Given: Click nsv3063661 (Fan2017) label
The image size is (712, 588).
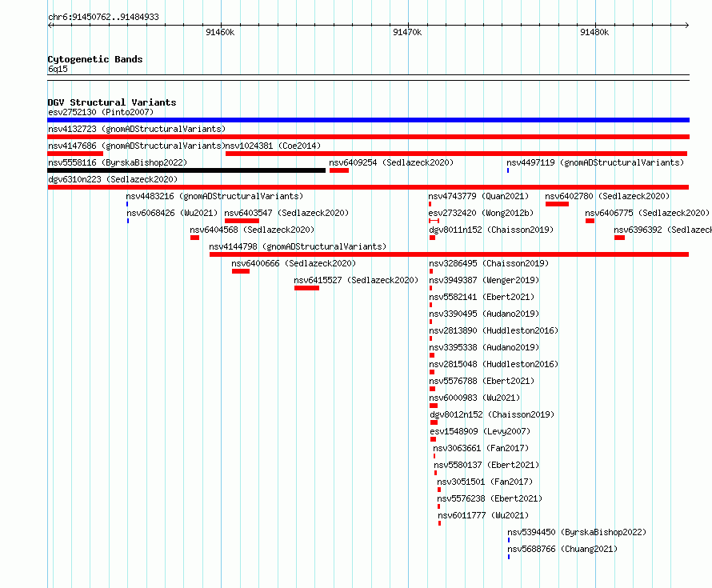Looking at the screenshot, I should point(481,448).
